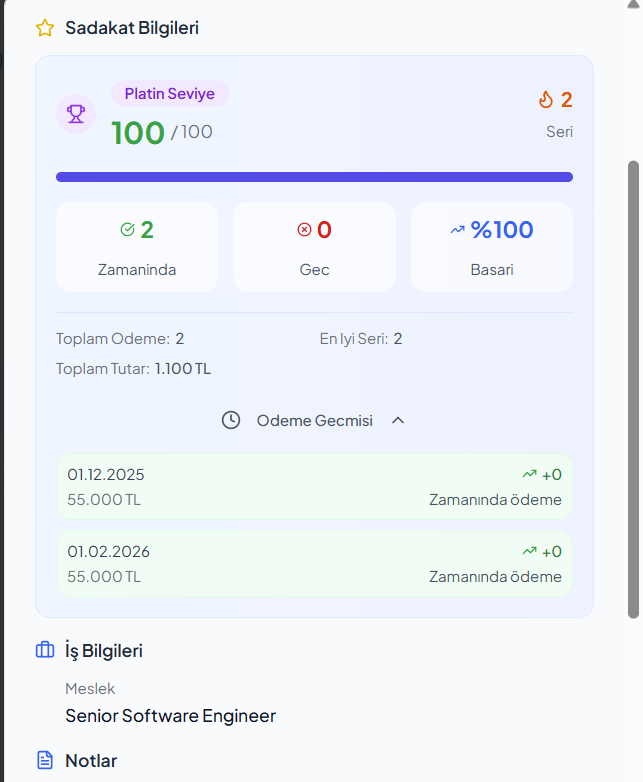Click the vertical scrollbar on the right

coord(632,388)
